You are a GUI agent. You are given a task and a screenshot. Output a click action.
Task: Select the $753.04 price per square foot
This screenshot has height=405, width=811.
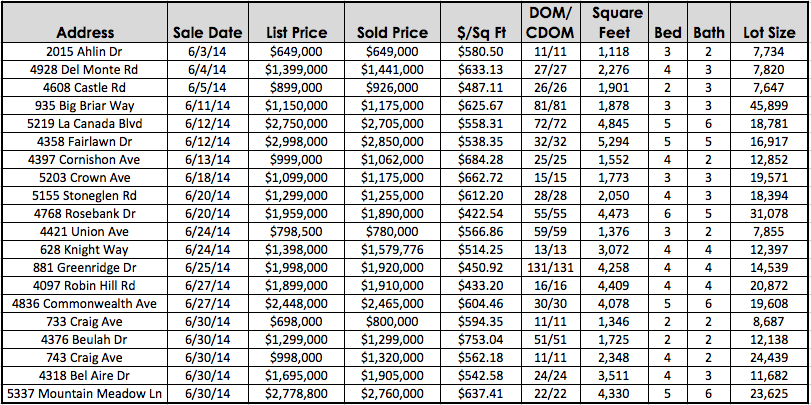point(480,340)
